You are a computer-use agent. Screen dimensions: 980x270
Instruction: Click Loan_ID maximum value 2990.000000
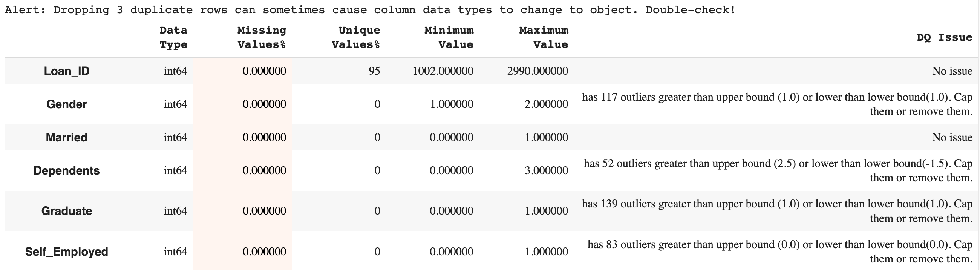click(537, 71)
